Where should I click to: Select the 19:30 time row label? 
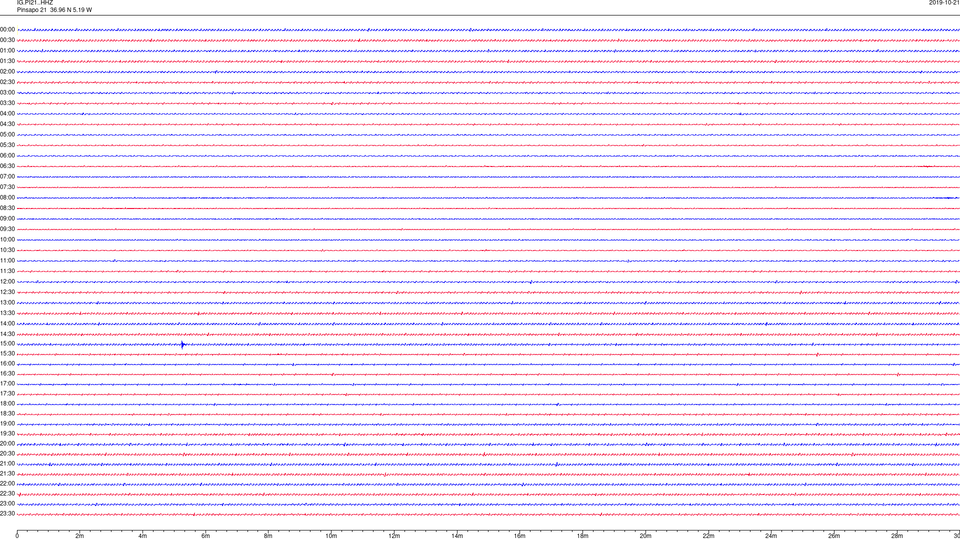coord(7,433)
